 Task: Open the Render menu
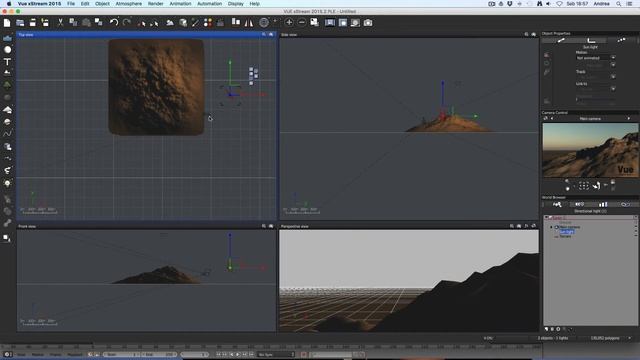point(156,4)
